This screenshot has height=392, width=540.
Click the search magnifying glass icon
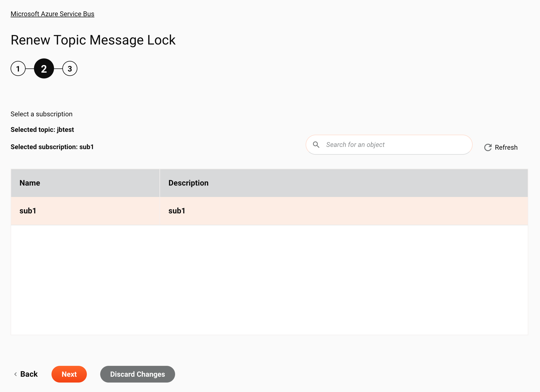[x=317, y=144]
